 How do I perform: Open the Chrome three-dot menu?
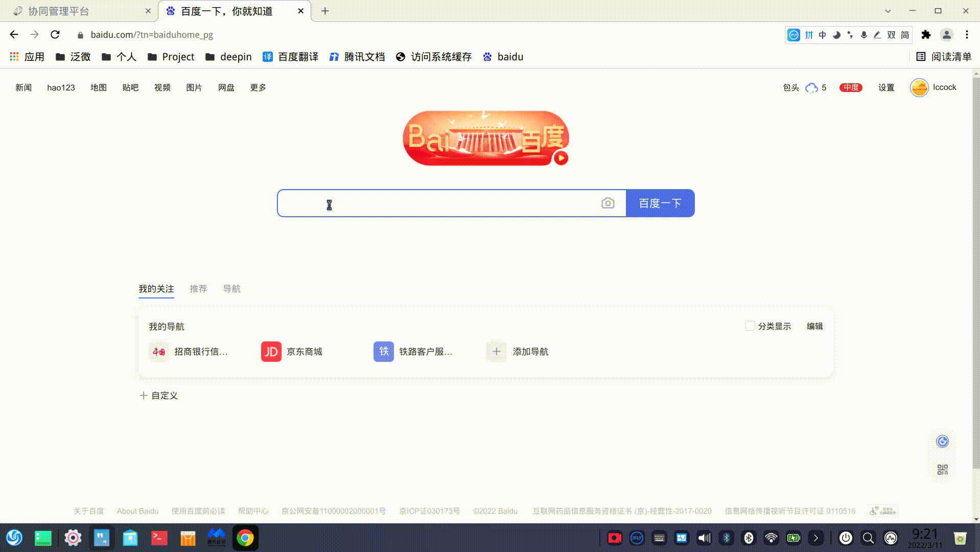pyautogui.click(x=967, y=35)
